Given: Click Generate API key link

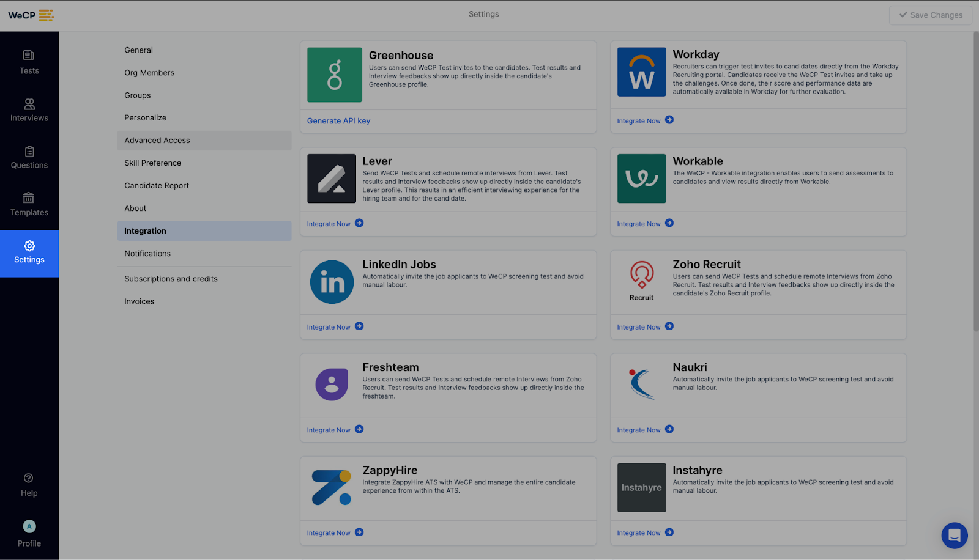Looking at the screenshot, I should point(338,121).
